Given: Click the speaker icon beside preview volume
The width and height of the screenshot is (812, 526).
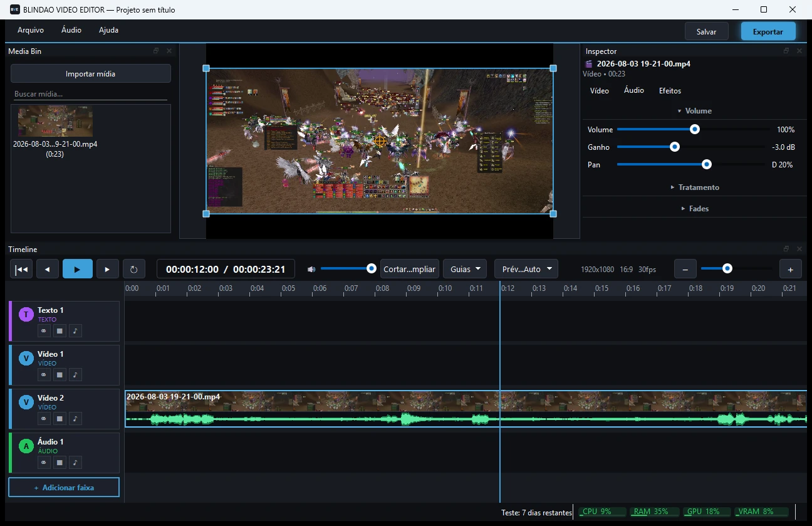Looking at the screenshot, I should (311, 269).
